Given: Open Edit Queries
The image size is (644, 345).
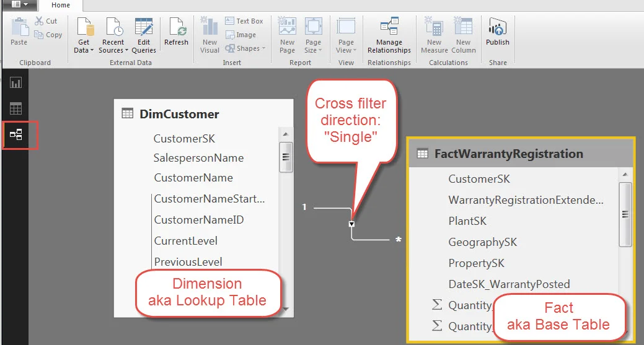Looking at the screenshot, I should click(x=144, y=36).
